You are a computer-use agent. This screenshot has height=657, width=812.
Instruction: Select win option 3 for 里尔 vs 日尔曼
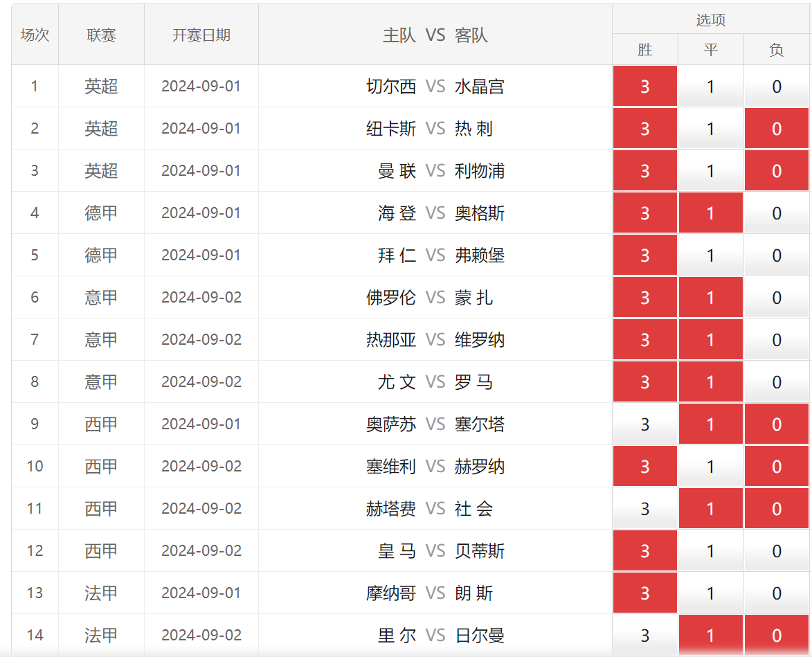pyautogui.click(x=644, y=635)
